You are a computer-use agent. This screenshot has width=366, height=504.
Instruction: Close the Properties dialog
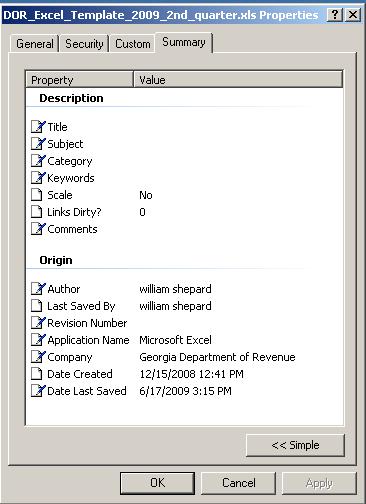[353, 15]
